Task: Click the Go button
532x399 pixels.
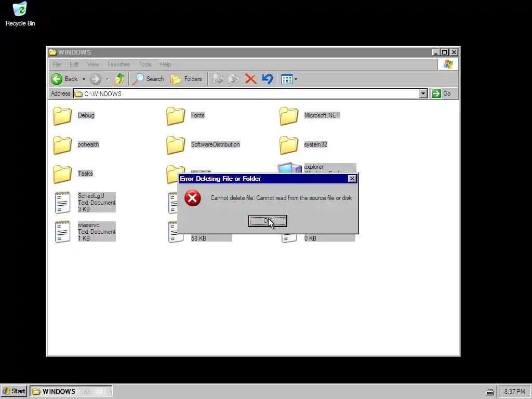Action: pos(441,94)
